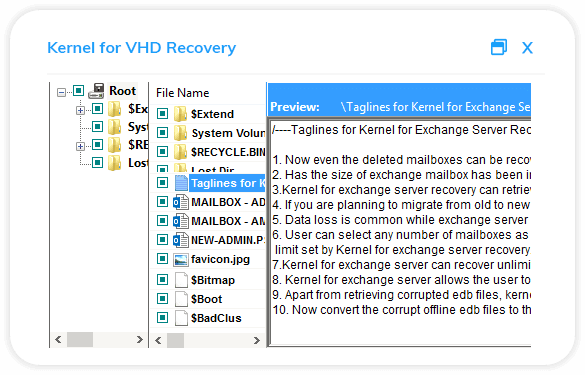Toggle the Taglines file checkbox

point(162,182)
